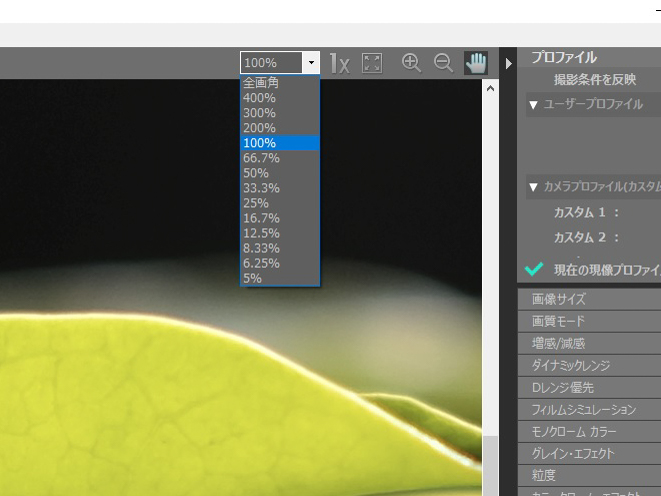This screenshot has height=496, width=661.
Task: Click the zoom out magnifier icon
Action: click(443, 63)
